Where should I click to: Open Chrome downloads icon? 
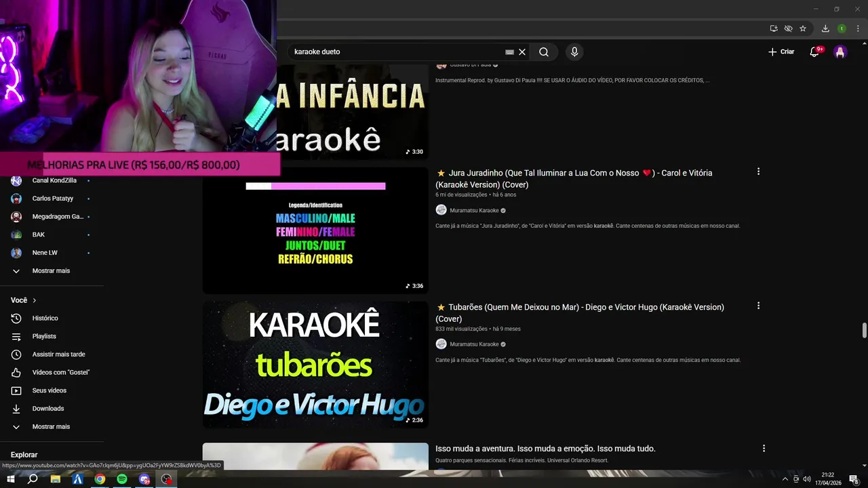tap(825, 28)
